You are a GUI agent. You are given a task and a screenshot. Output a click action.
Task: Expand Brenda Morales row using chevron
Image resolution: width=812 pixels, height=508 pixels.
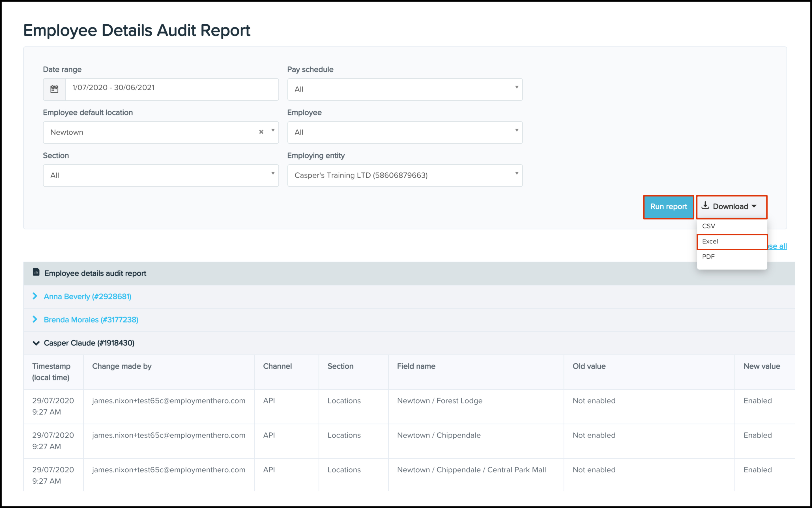pos(35,319)
